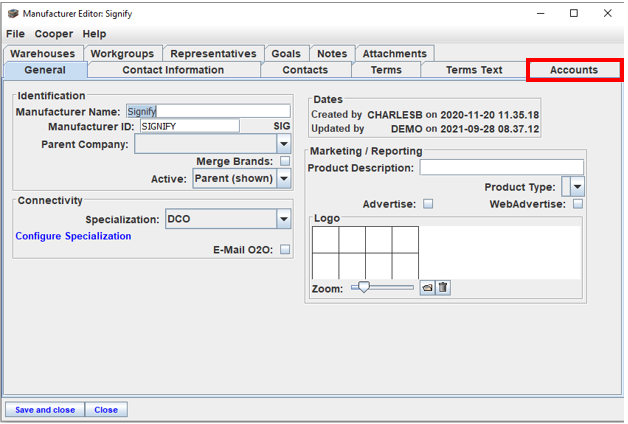
Task: Open the Configure Specialization link
Action: coord(73,236)
